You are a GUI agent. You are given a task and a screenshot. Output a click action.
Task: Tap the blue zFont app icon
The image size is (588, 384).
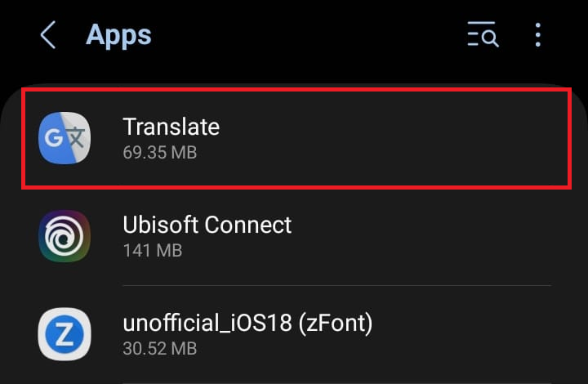[65, 334]
